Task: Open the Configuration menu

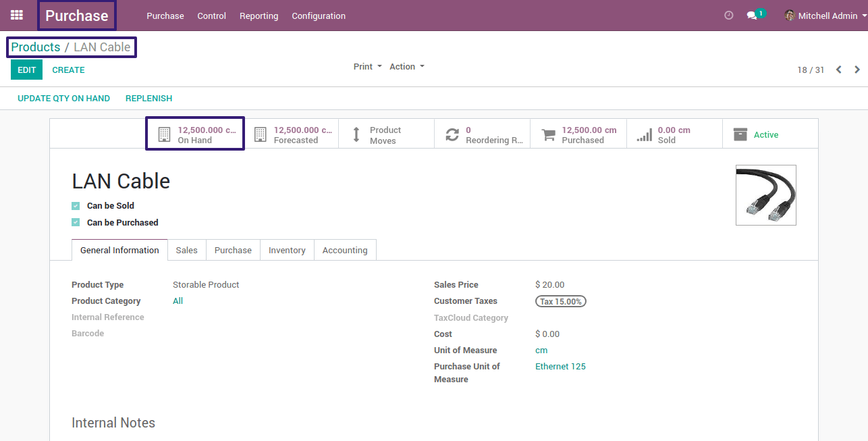Action: [x=319, y=16]
